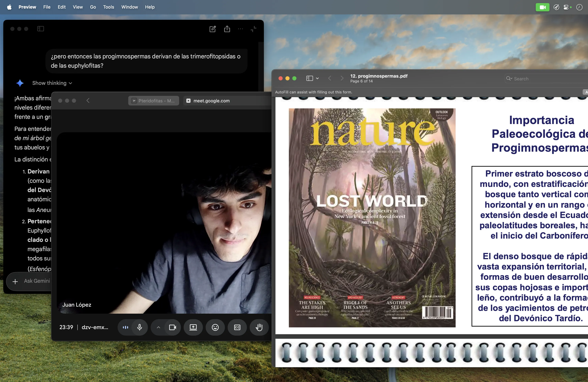Viewport: 588px width, 382px height.
Task: Turn off the camera in Meet
Action: pyautogui.click(x=172, y=327)
